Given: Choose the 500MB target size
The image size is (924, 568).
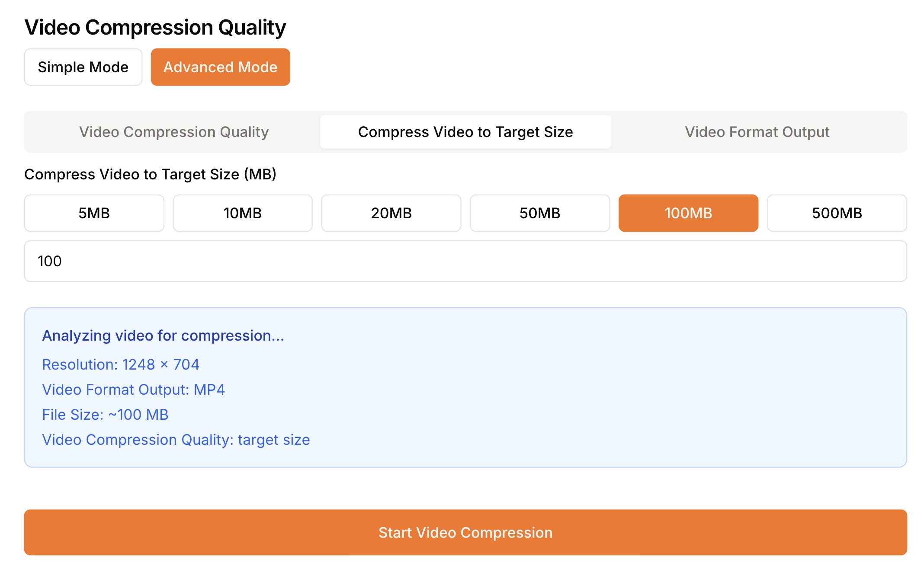Looking at the screenshot, I should coord(837,213).
